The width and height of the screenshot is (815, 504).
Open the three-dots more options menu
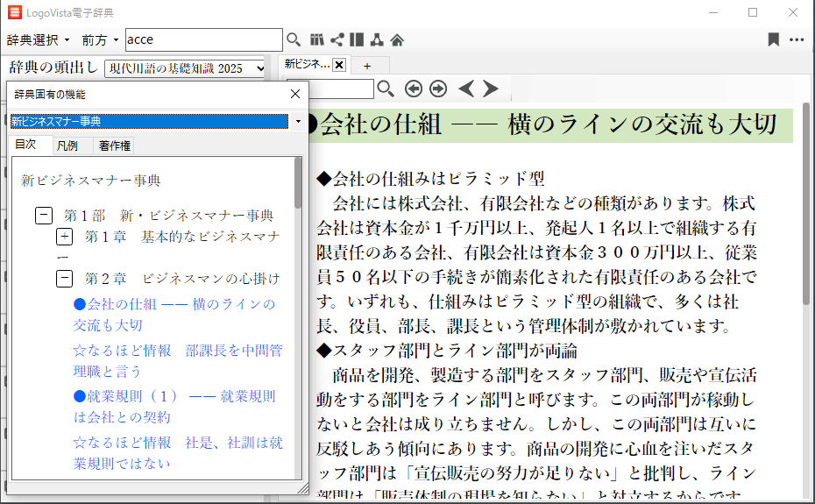(x=797, y=39)
